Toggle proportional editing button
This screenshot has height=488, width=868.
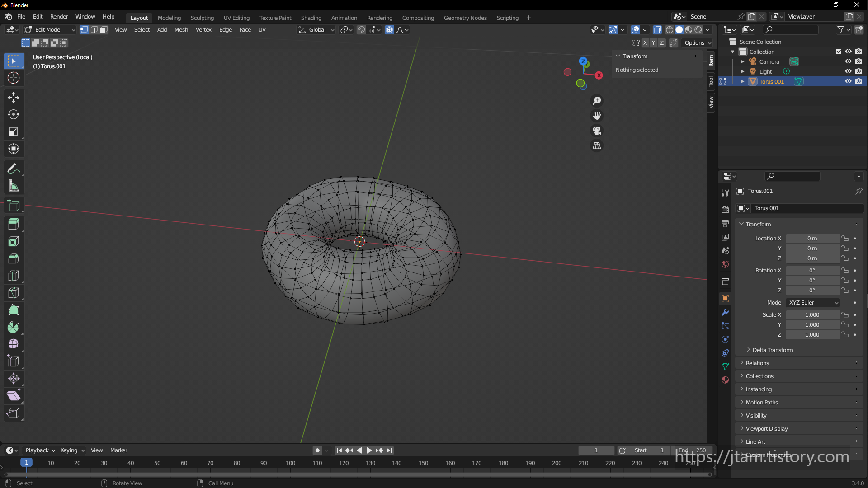(x=389, y=30)
